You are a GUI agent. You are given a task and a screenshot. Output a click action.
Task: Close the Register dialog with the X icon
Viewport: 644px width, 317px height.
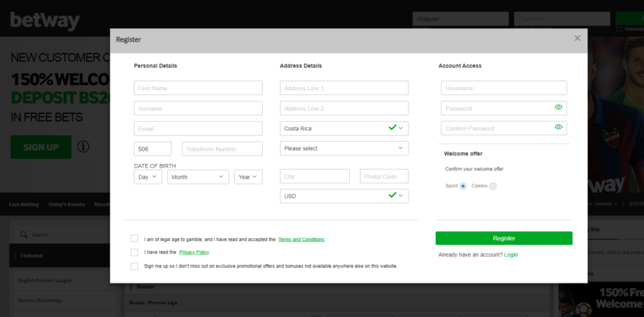click(x=577, y=38)
